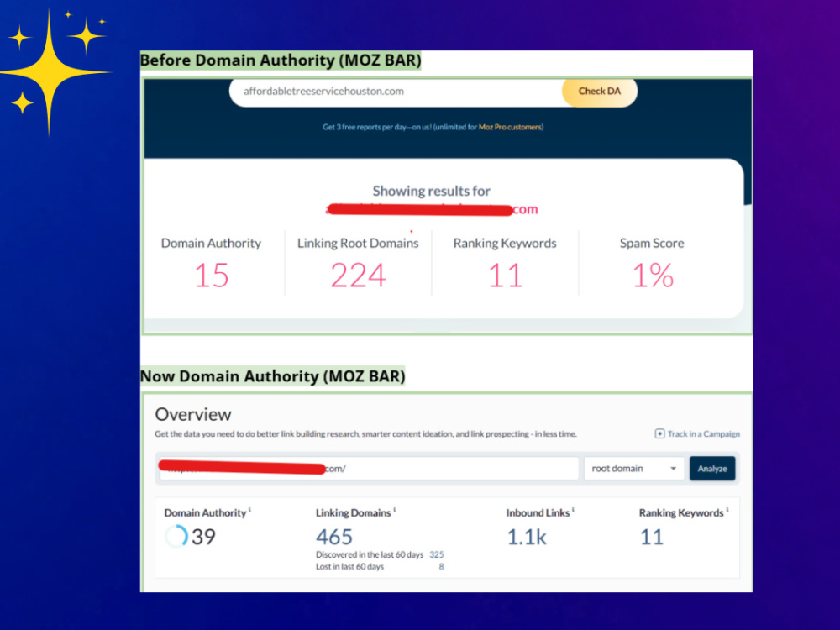Viewport: 840px width, 630px height.
Task: Click the discovered in last 60 days count 325
Action: coord(437,554)
